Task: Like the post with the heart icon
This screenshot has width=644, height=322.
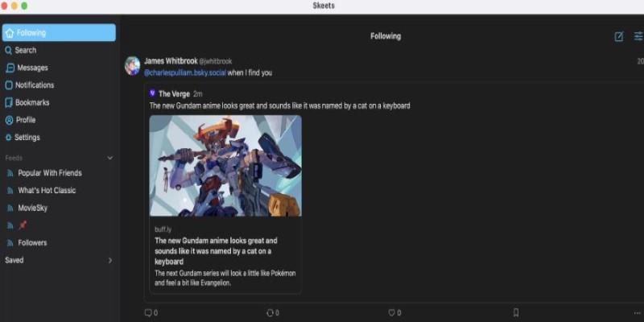Action: [392, 312]
